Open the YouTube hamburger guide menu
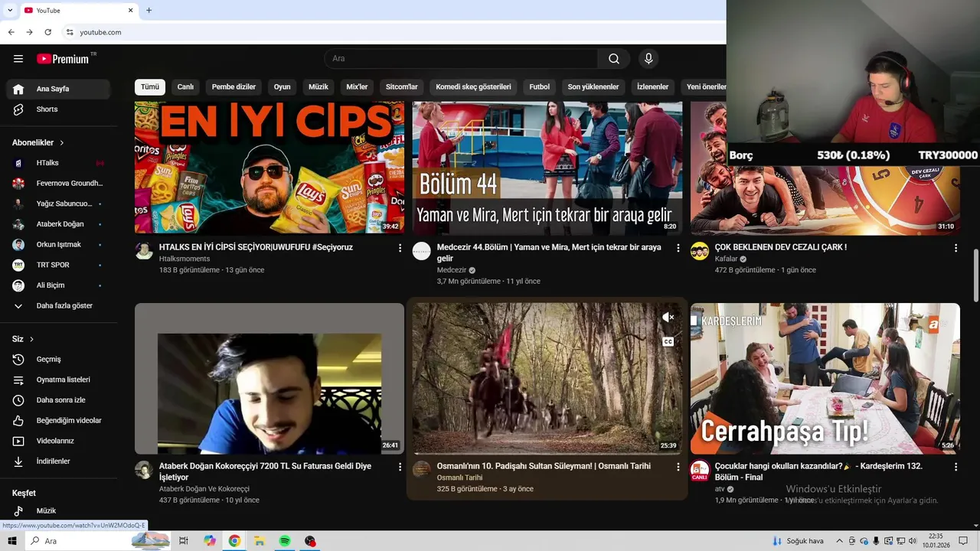 [x=18, y=59]
